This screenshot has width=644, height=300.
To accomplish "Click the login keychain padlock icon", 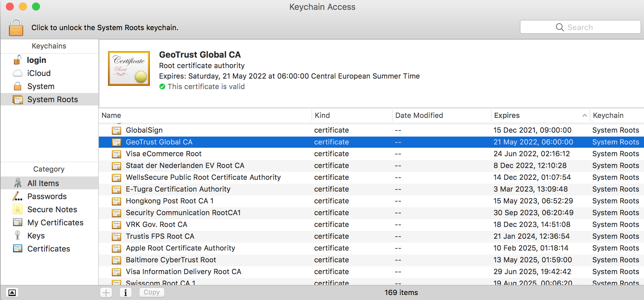I will pos(18,60).
